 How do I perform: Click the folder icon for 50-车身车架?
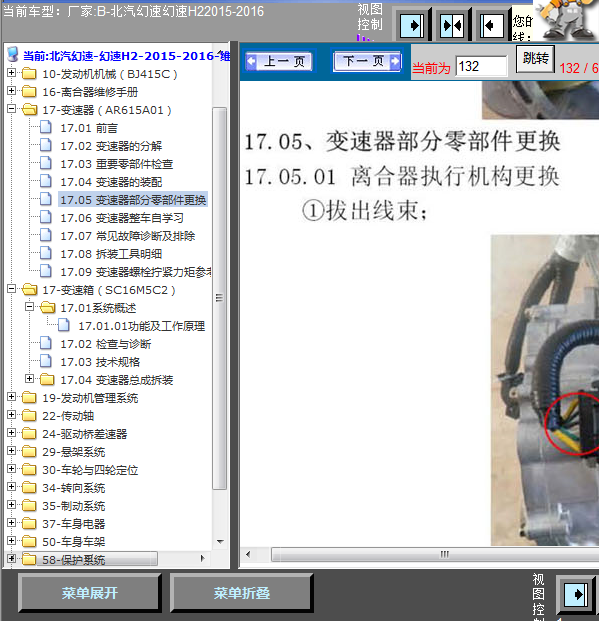tap(29, 541)
